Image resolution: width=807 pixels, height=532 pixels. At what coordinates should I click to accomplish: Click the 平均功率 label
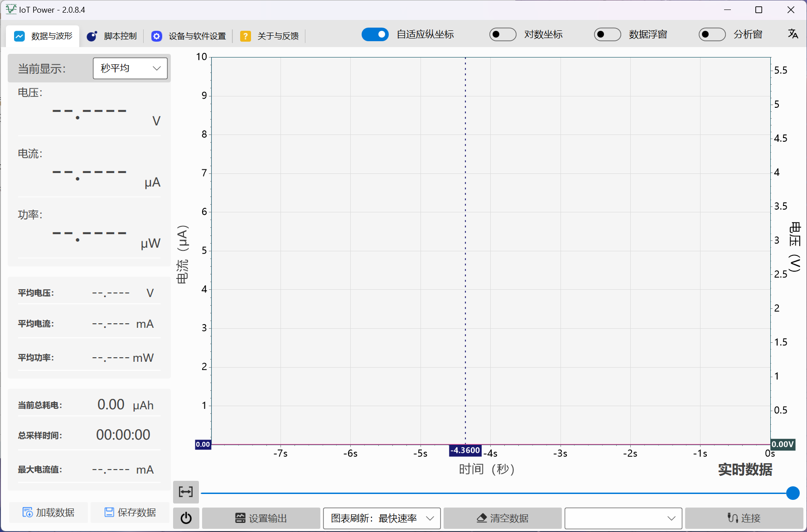coord(36,358)
